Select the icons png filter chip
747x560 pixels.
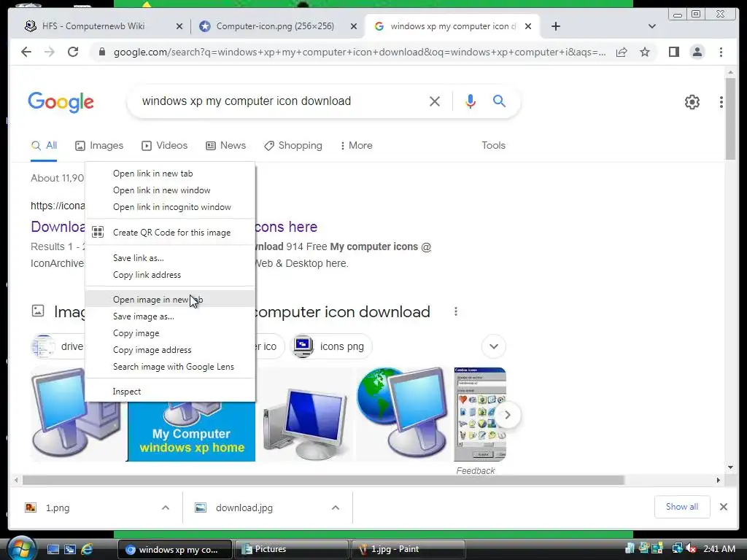(330, 346)
